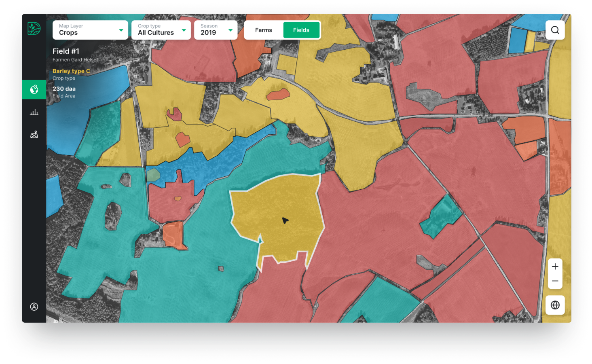Open the field map pin view

pyautogui.click(x=34, y=135)
